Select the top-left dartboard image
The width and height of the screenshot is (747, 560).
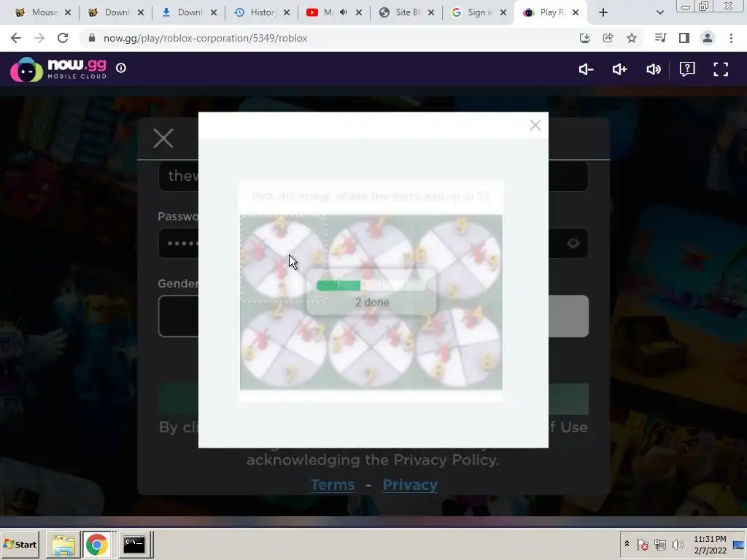point(283,259)
